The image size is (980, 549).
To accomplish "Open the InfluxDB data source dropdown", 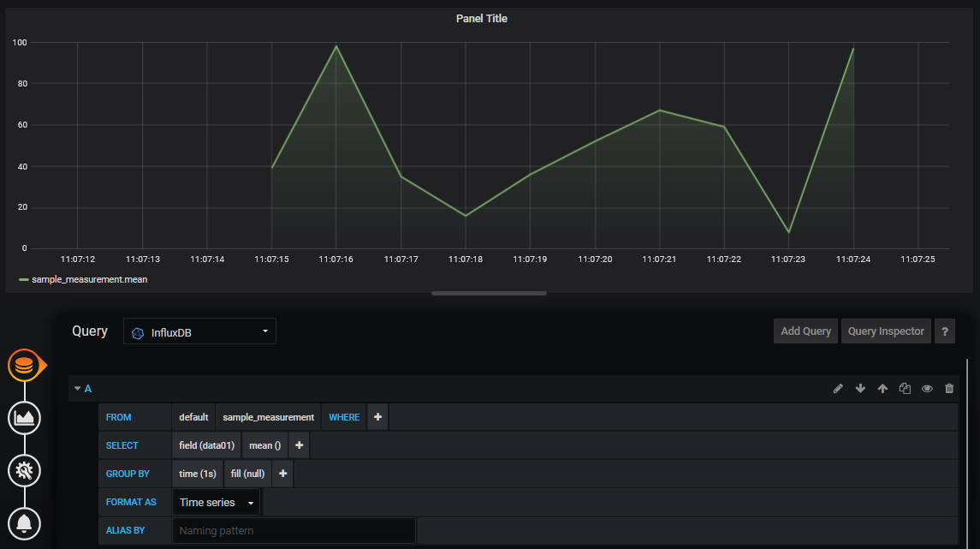I will point(199,331).
